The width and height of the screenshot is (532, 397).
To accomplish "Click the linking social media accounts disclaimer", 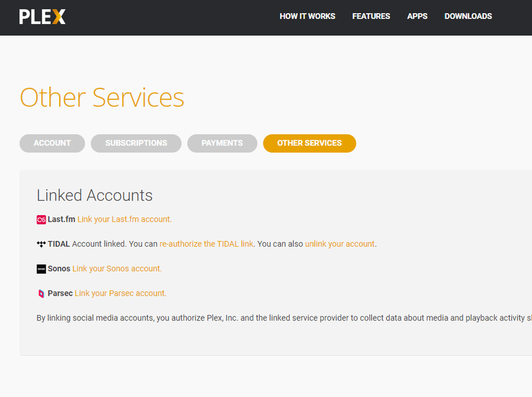I will [x=284, y=318].
